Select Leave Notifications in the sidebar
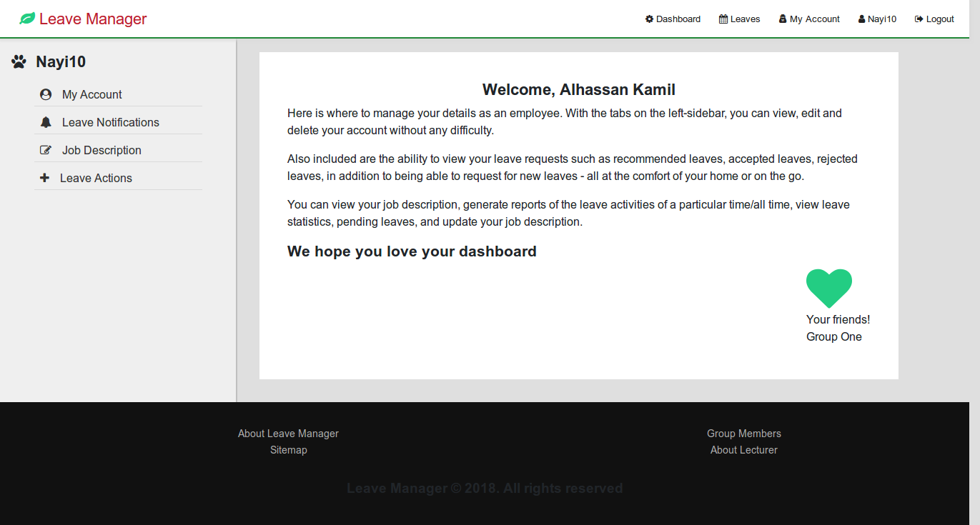The height and width of the screenshot is (525, 980). [x=111, y=121]
